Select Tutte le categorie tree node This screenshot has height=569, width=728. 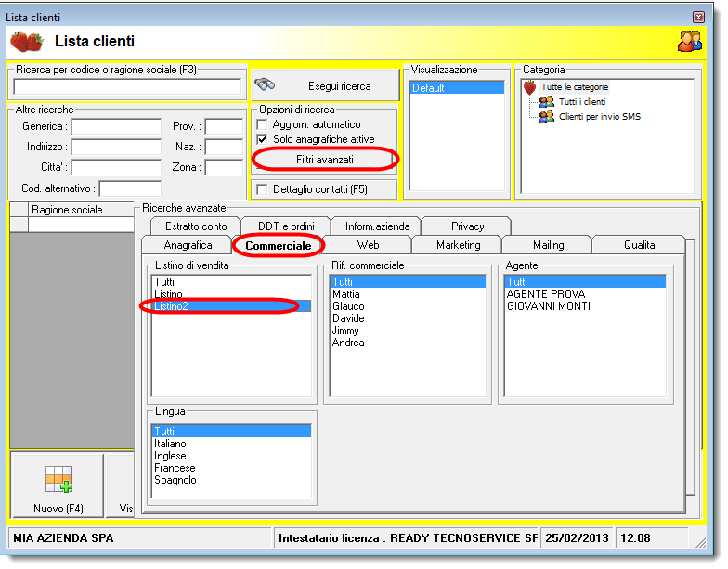coord(574,87)
